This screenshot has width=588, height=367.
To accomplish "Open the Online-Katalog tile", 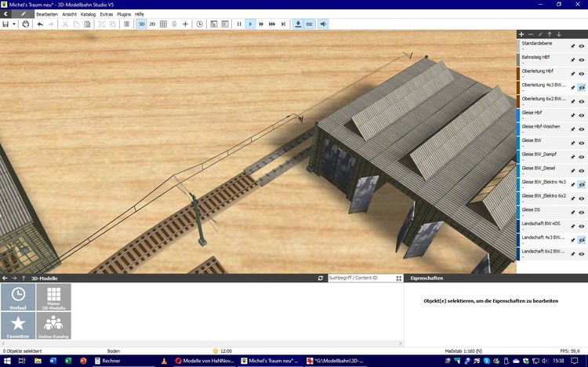I will 53,325.
